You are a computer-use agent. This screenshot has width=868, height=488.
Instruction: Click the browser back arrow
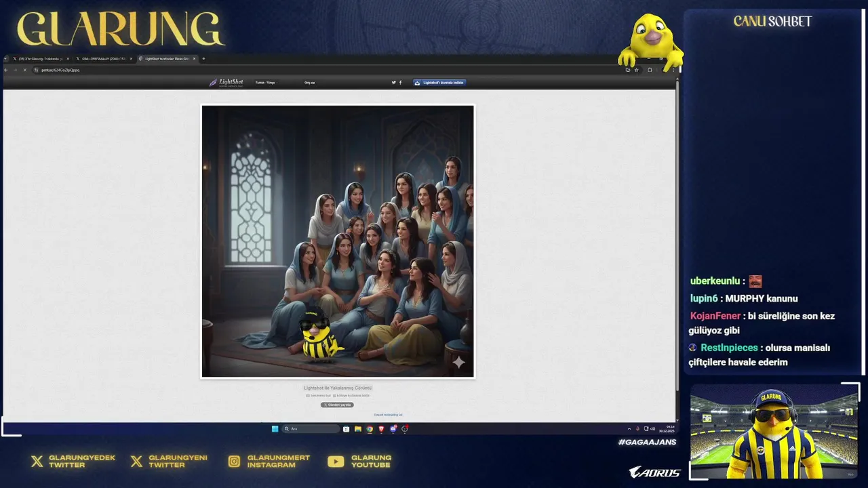pos(7,70)
